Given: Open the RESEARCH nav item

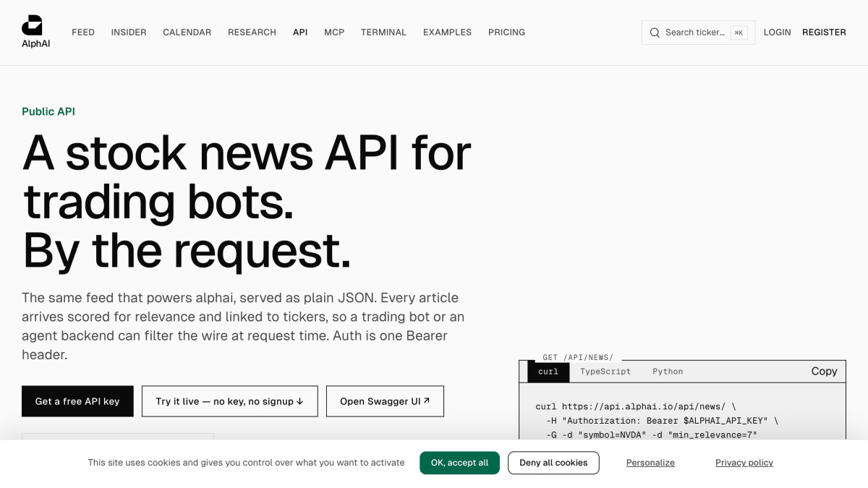Looking at the screenshot, I should click(252, 33).
